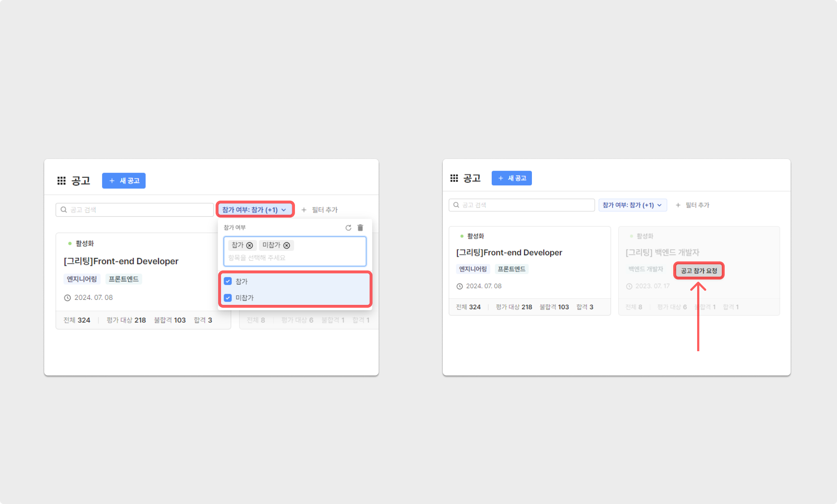Open the highlighted 참가 여부 filter dropdown
837x504 pixels.
click(x=255, y=210)
